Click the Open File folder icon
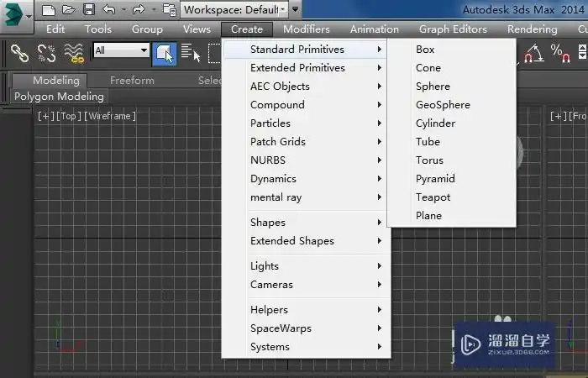588x378 pixels. pyautogui.click(x=68, y=10)
